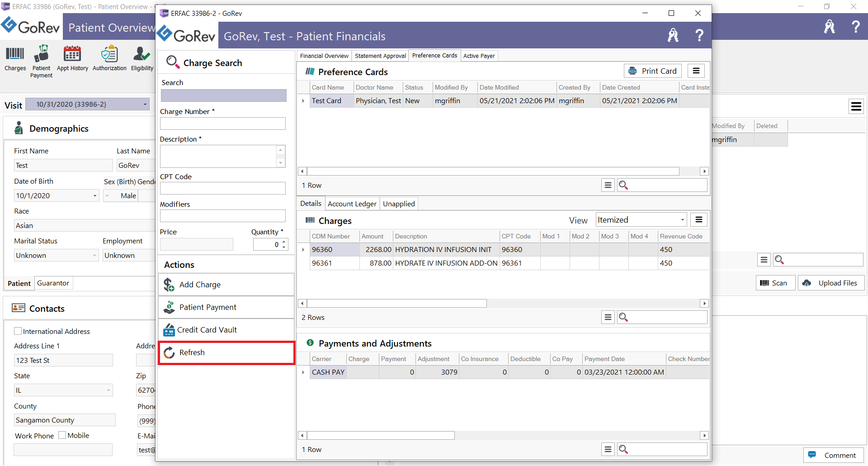
Task: Switch to the Account Ledger tab
Action: (x=352, y=204)
